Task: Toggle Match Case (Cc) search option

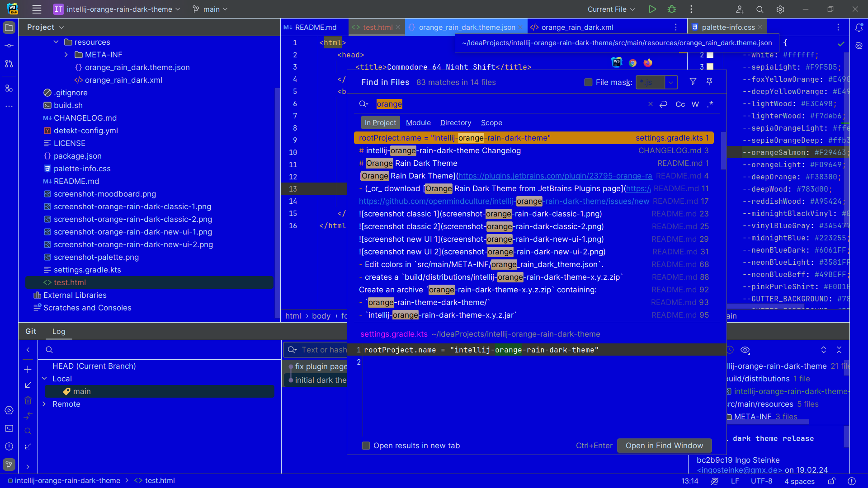Action: pos(680,104)
